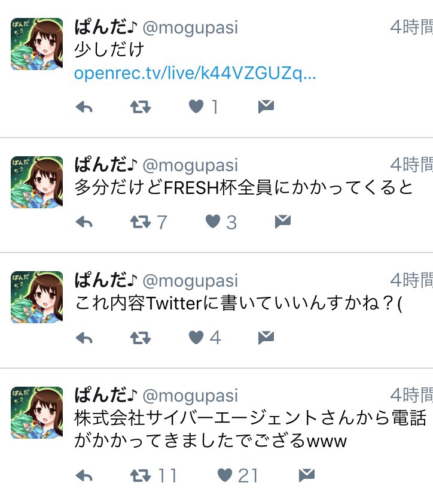
Task: Share サイバーエージェント tweet via message icon
Action: click(x=307, y=475)
